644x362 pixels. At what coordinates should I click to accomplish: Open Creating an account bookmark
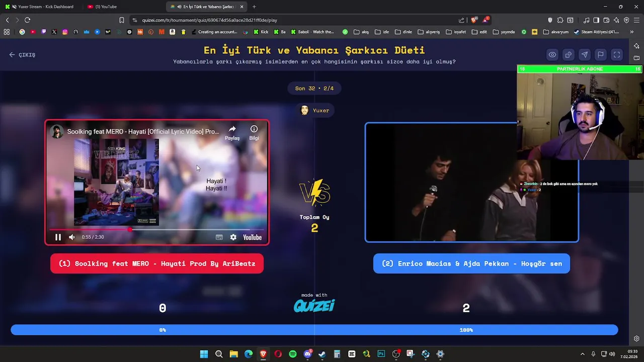[214, 32]
